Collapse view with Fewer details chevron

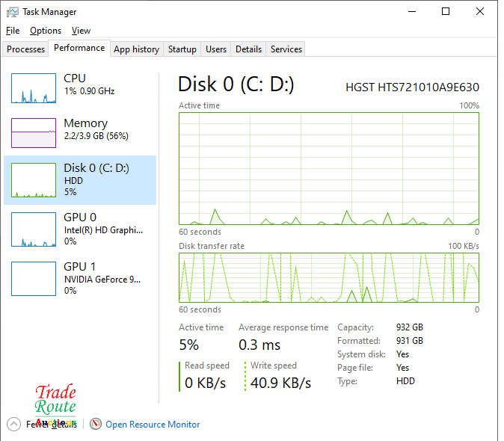pos(13,424)
